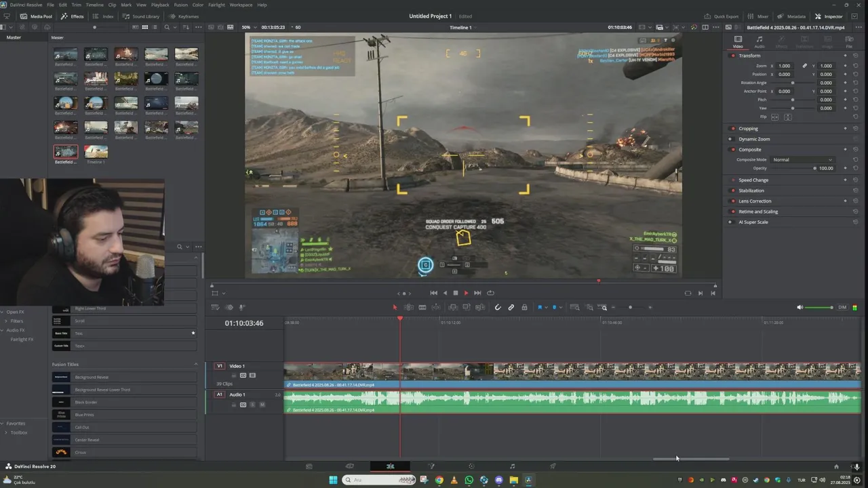Switch to Inspector File tab
Image resolution: width=868 pixels, height=488 pixels.
click(849, 42)
